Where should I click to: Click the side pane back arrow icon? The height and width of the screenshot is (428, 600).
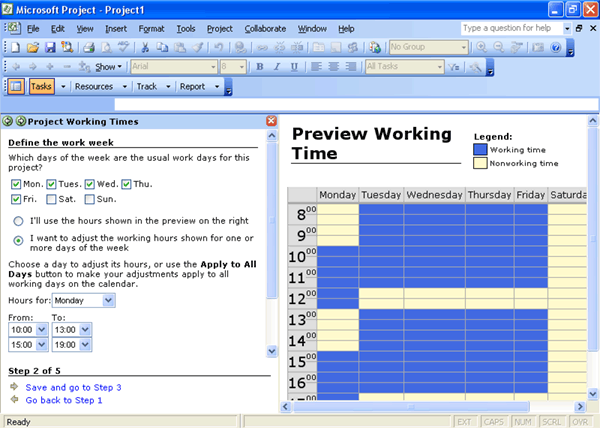pos(7,122)
